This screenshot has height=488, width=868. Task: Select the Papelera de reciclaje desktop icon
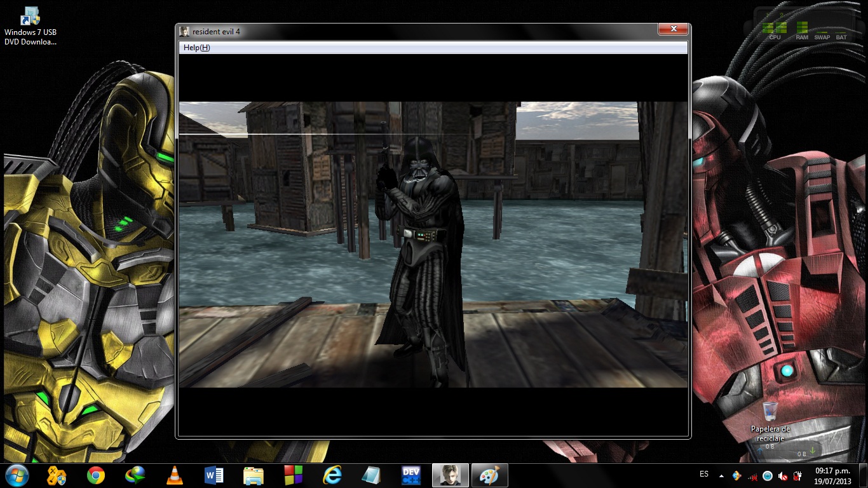[770, 421]
